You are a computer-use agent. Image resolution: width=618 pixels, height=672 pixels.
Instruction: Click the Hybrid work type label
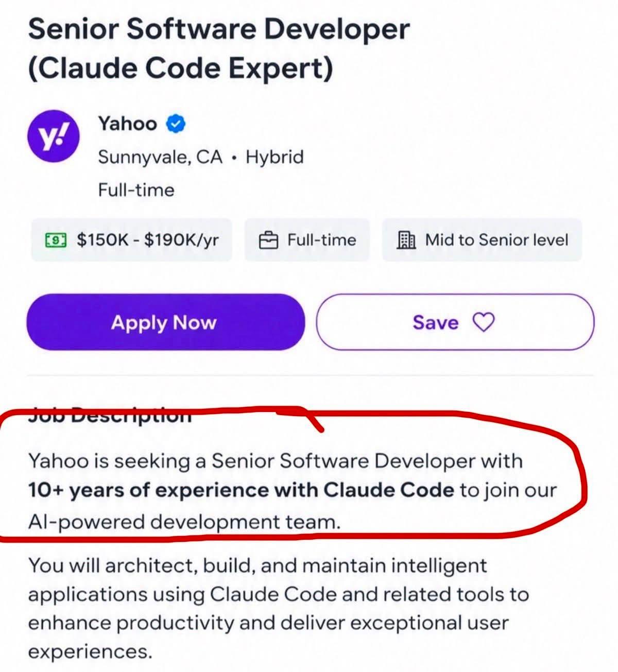point(274,157)
